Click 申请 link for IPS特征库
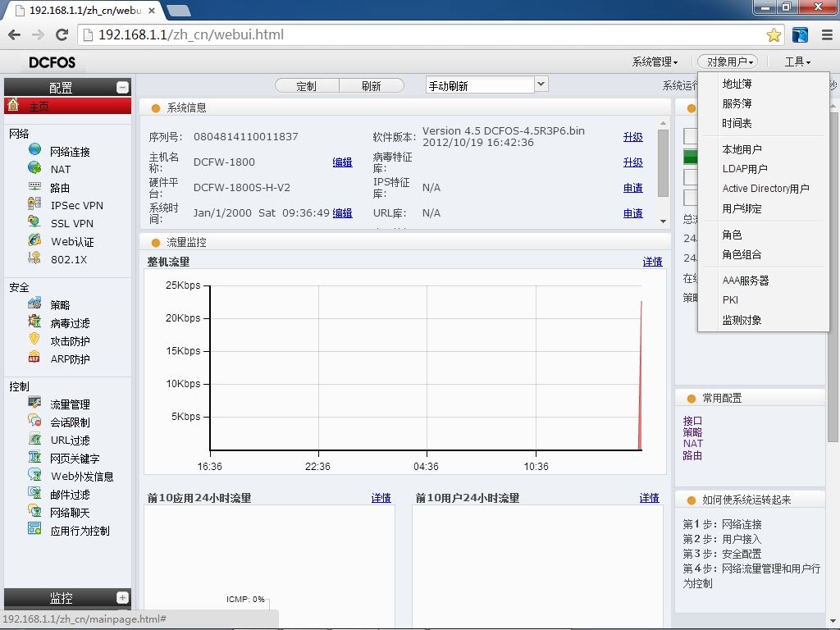This screenshot has width=840, height=630. pos(632,188)
